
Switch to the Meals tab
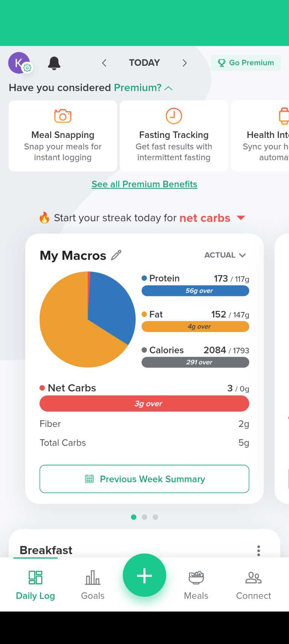pyautogui.click(x=196, y=585)
